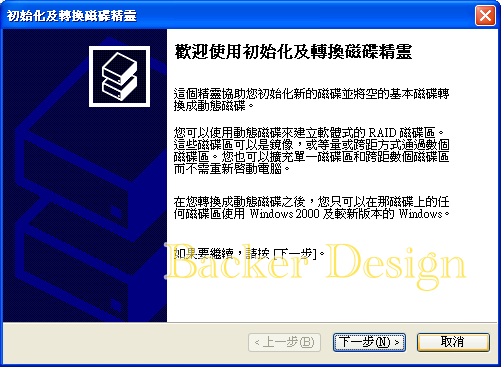501x367 pixels.
Task: Click the paragraph starting 這個精靈協助您初始化
Action: click(x=311, y=100)
